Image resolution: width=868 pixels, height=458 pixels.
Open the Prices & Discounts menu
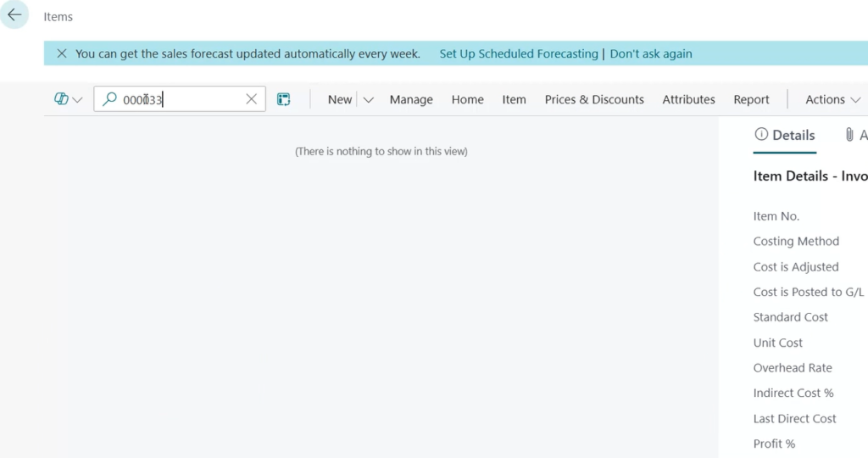coord(594,99)
